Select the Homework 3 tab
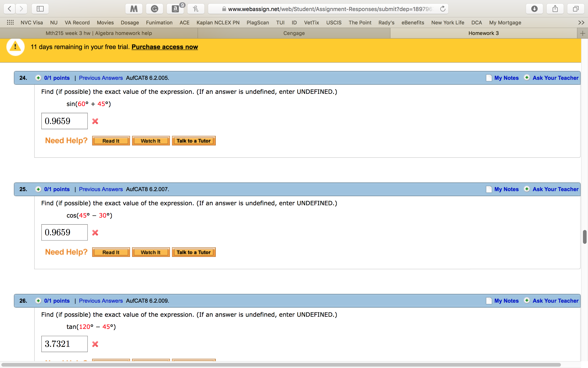This screenshot has height=368, width=588. tap(483, 33)
